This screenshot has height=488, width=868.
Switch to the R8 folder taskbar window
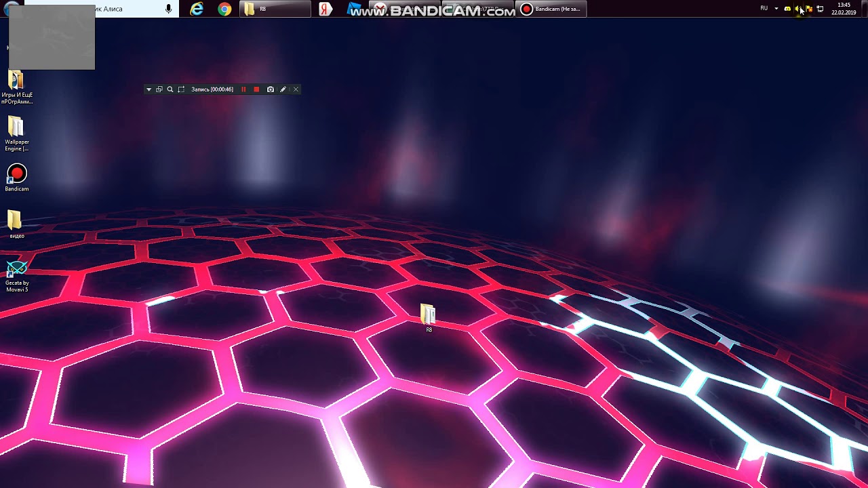(275, 9)
